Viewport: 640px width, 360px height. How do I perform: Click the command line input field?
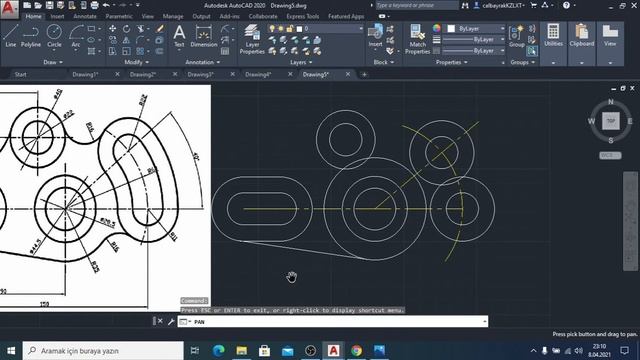click(x=333, y=322)
